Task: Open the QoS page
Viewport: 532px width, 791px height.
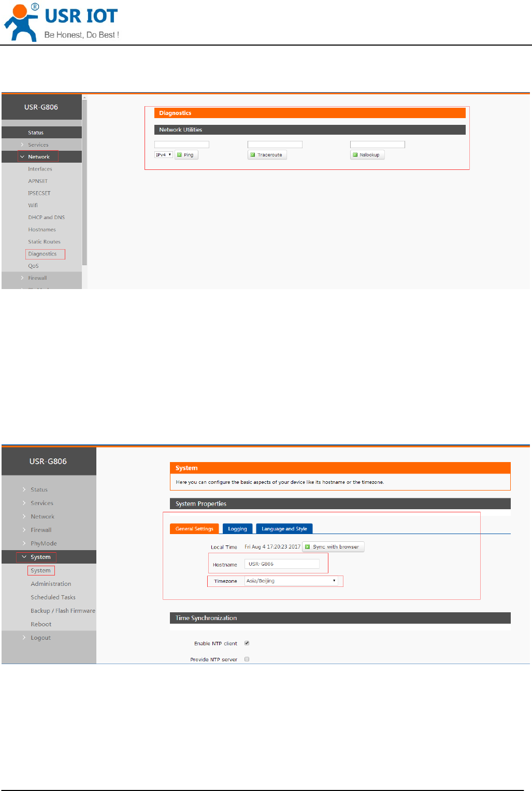Action: [33, 266]
